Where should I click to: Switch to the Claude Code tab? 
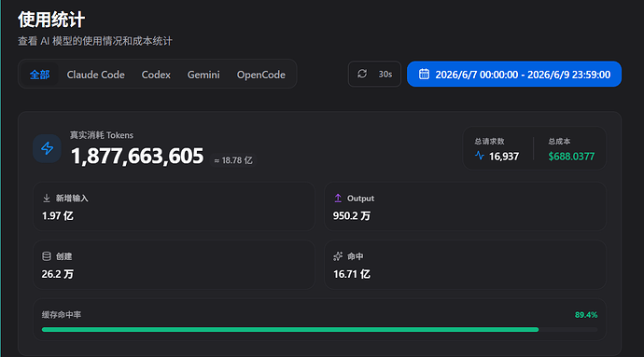(x=96, y=75)
